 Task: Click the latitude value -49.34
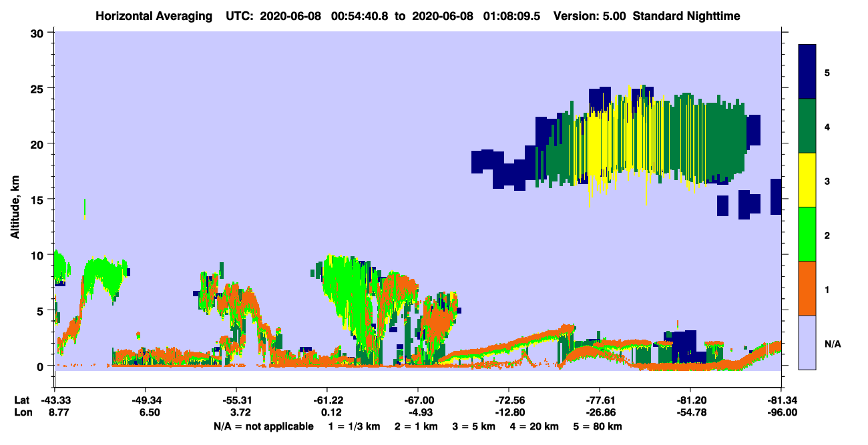pyautogui.click(x=145, y=400)
